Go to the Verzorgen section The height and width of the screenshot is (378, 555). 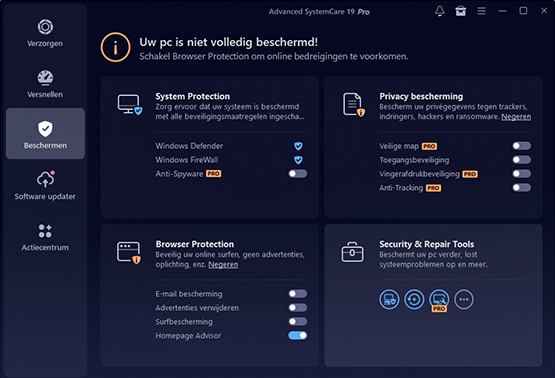pos(45,33)
